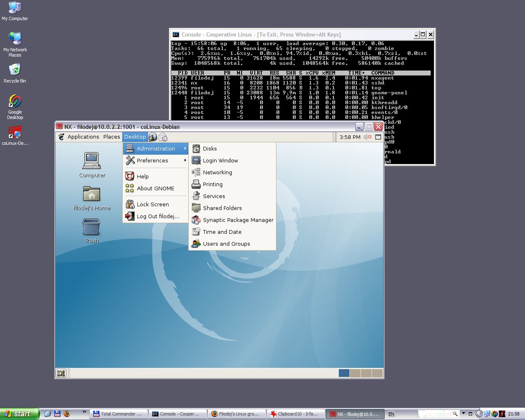Switch to the third workspace
The image size is (525, 420).
[x=366, y=373]
